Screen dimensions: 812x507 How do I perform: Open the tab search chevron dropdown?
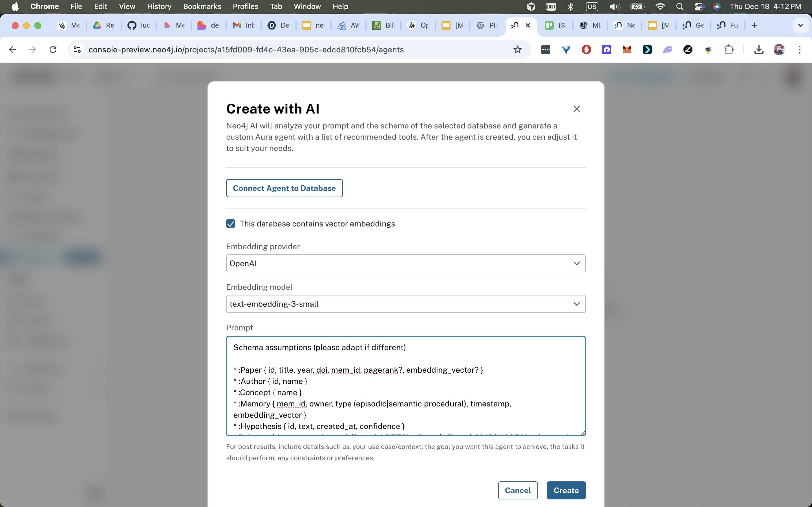point(800,25)
